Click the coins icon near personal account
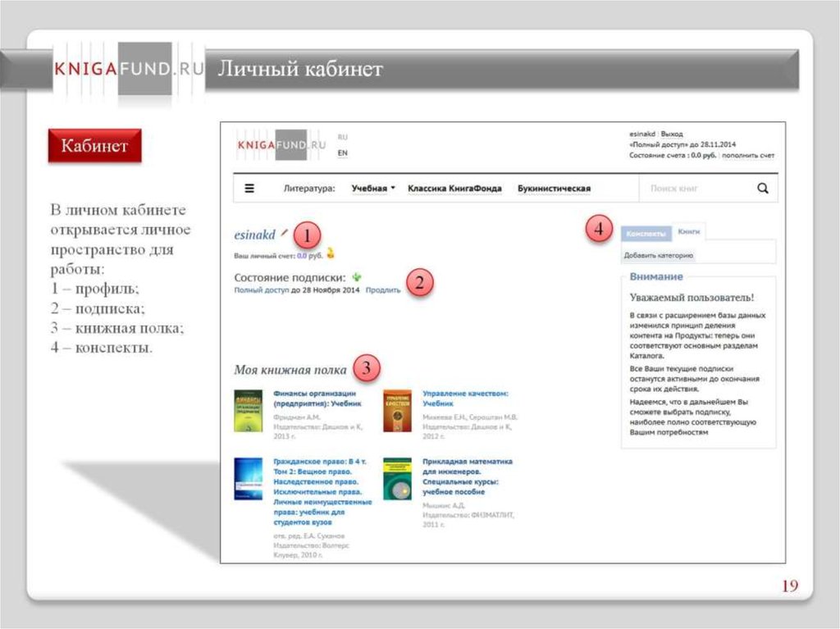This screenshot has height=629, width=840. (x=331, y=253)
